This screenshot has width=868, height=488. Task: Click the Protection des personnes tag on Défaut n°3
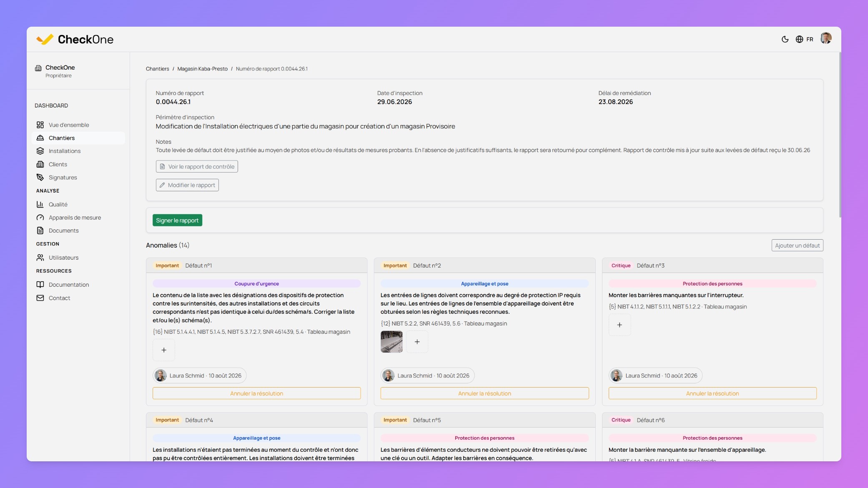click(712, 284)
